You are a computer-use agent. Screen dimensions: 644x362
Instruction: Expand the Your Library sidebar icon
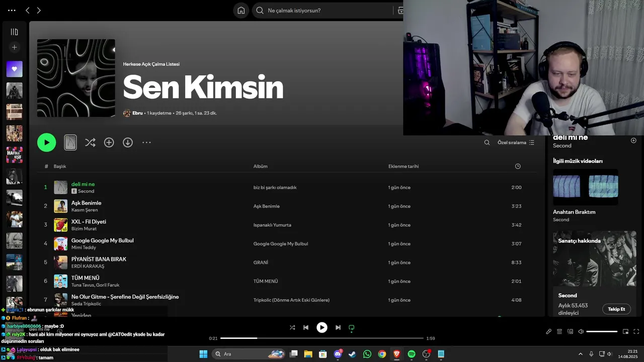14,32
